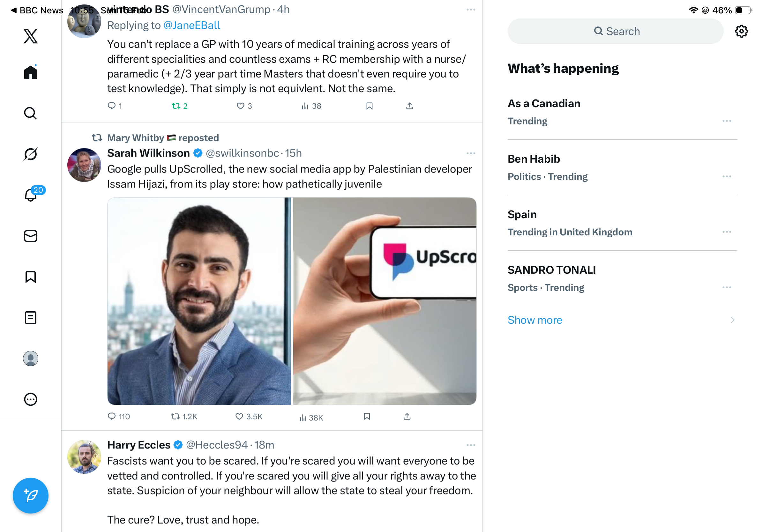
Task: Return to BBC News app
Action: [x=36, y=10]
